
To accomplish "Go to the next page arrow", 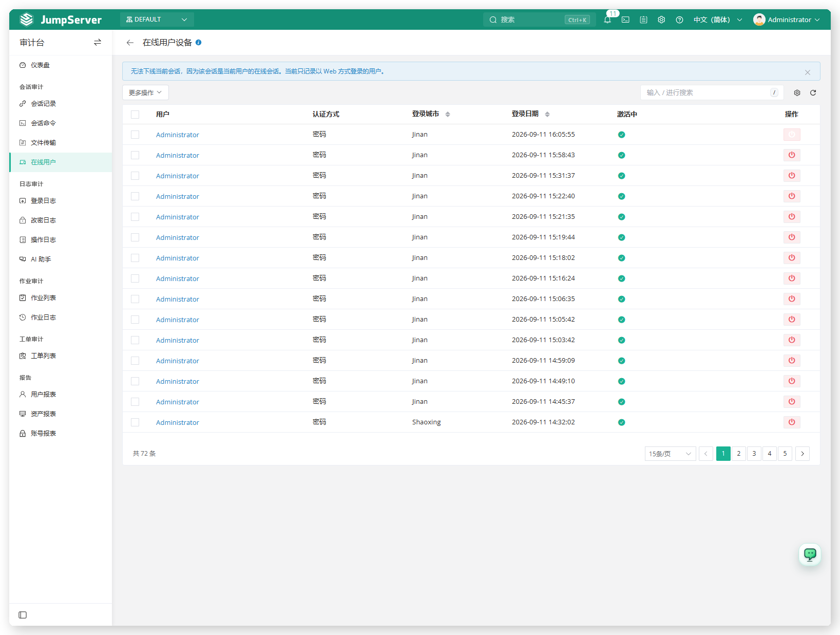I will tap(803, 454).
